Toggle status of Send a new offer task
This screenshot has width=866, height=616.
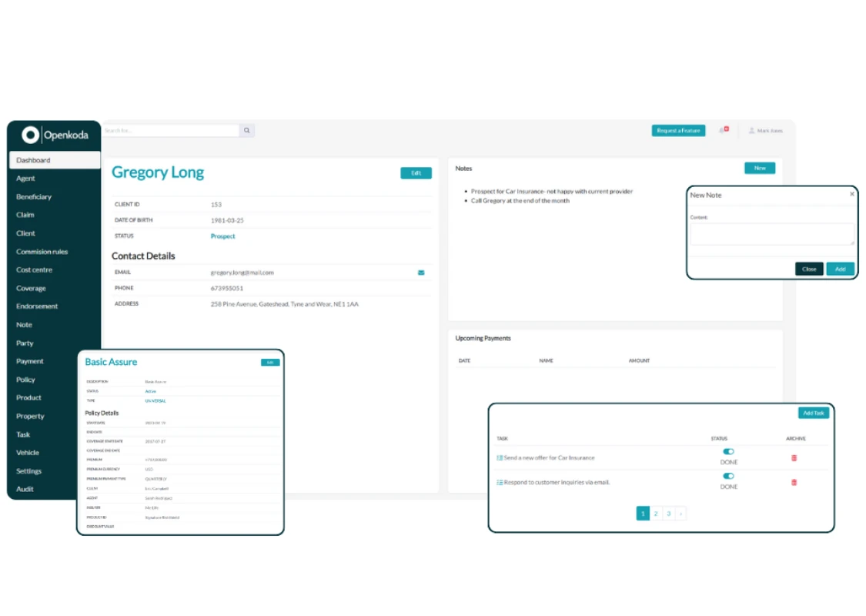[x=728, y=451]
